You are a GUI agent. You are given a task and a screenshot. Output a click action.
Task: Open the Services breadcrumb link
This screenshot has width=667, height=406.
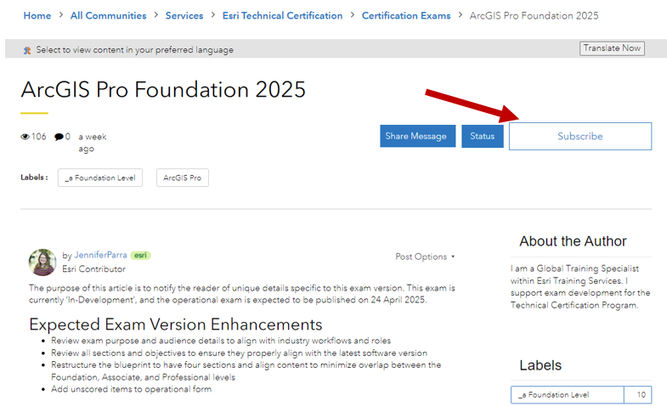click(184, 16)
